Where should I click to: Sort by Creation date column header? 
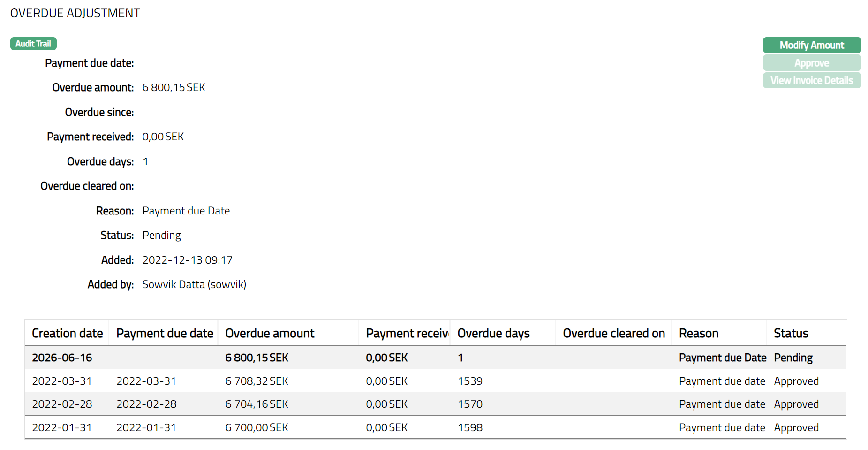pos(67,333)
